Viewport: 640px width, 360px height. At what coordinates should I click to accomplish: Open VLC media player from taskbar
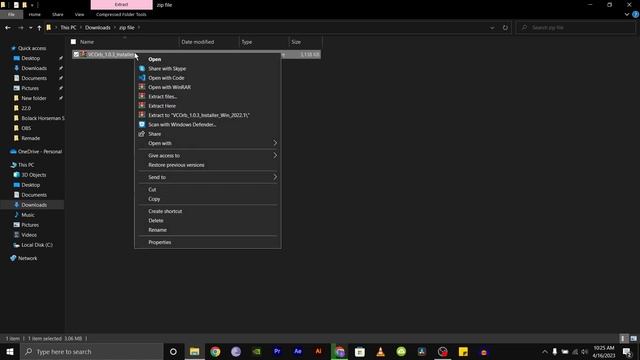(x=380, y=351)
